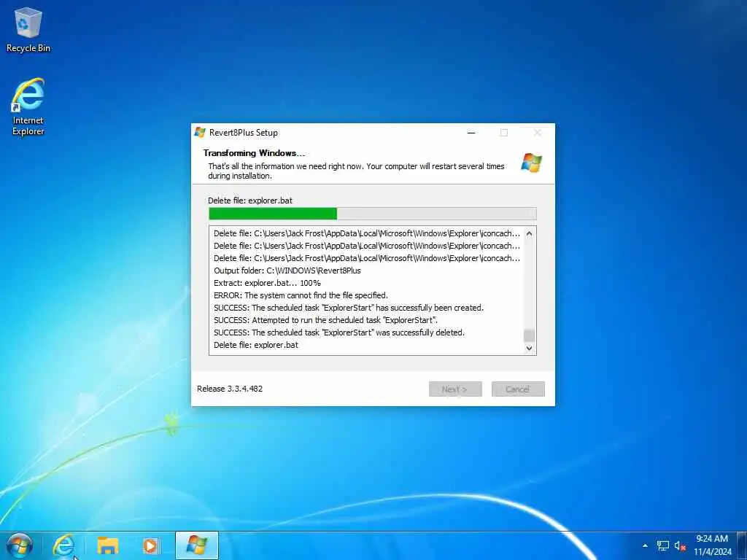Image resolution: width=747 pixels, height=560 pixels.
Task: Click the log scrollbar thumb
Action: click(x=529, y=335)
